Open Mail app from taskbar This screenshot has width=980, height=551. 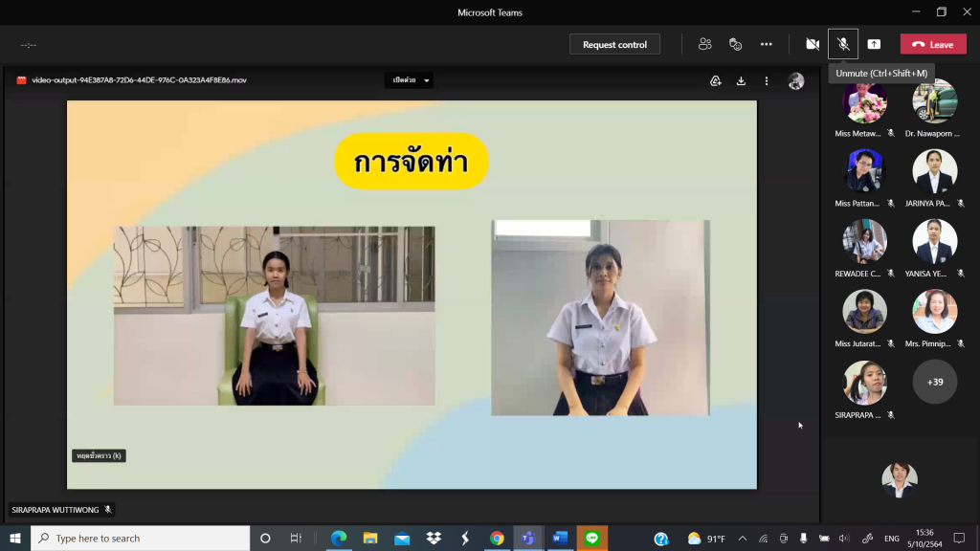pos(402,538)
